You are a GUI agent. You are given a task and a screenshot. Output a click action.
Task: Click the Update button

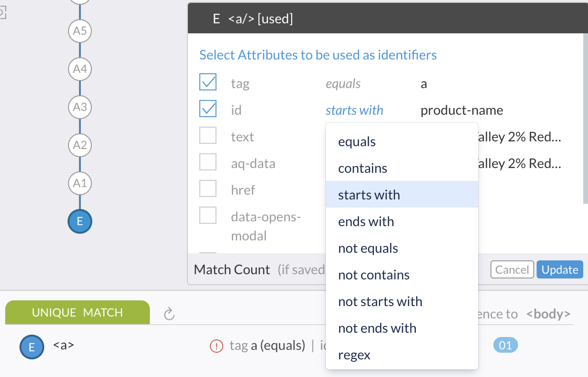[559, 269]
